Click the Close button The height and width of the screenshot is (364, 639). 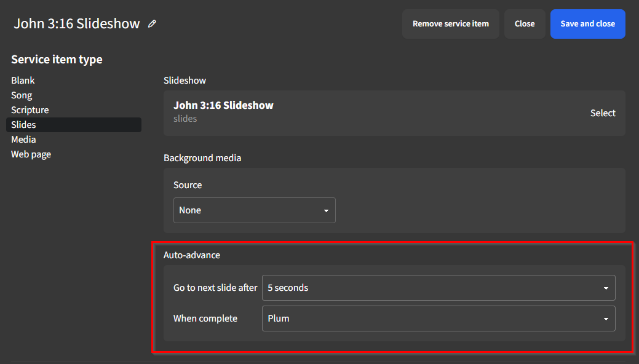[x=525, y=23]
